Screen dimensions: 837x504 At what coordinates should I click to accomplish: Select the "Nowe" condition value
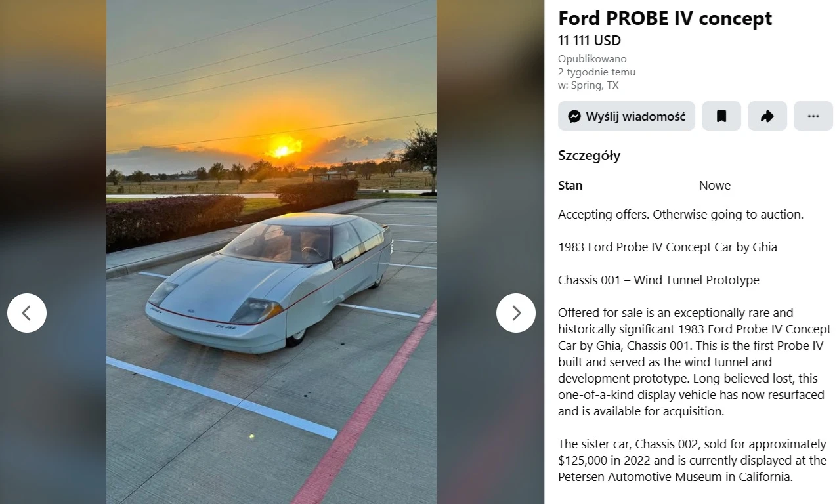pyautogui.click(x=714, y=186)
